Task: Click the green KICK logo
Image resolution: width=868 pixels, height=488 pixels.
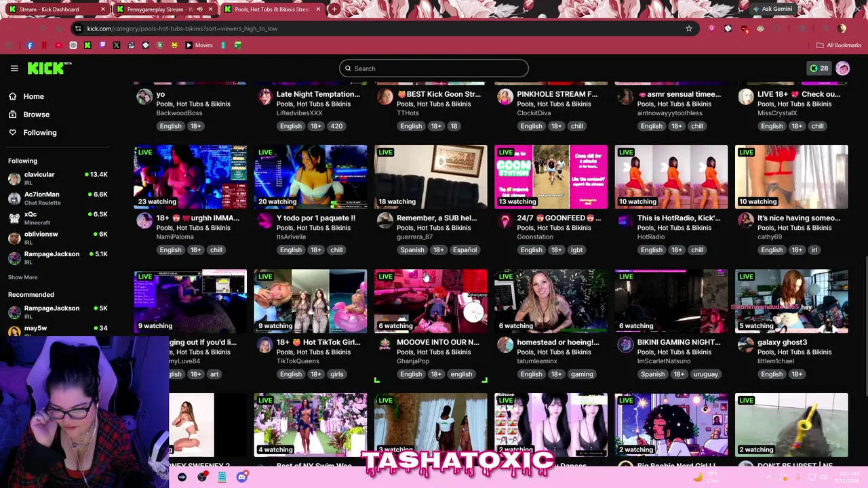Action: 49,68
